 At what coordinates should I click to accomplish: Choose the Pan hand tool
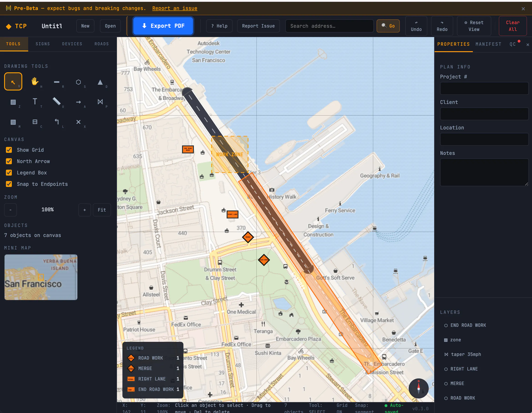pyautogui.click(x=35, y=82)
